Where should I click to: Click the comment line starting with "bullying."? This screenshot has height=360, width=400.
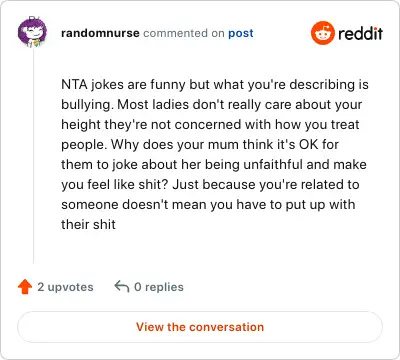(211, 105)
